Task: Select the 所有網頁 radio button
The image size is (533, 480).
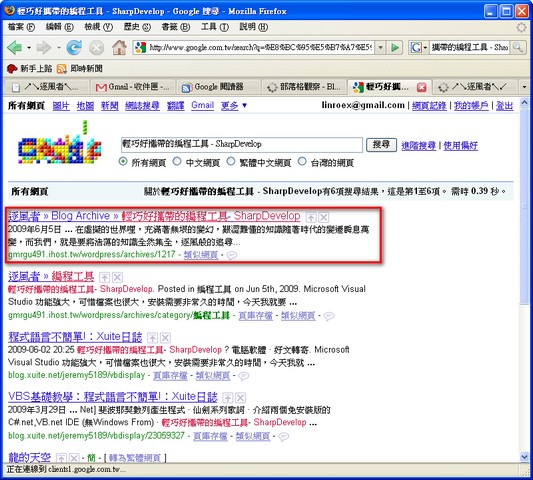Action: click(x=123, y=161)
